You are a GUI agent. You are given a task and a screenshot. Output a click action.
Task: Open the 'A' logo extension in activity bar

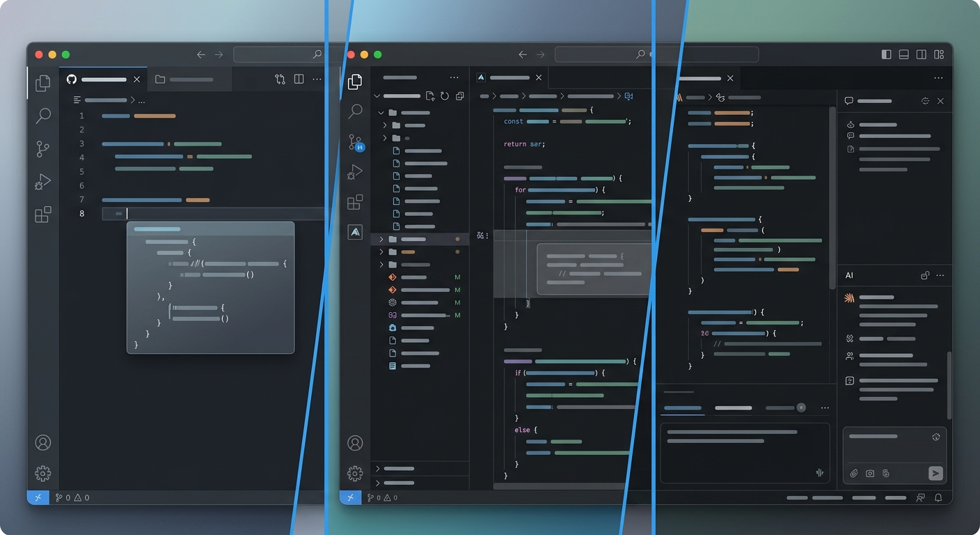point(355,232)
